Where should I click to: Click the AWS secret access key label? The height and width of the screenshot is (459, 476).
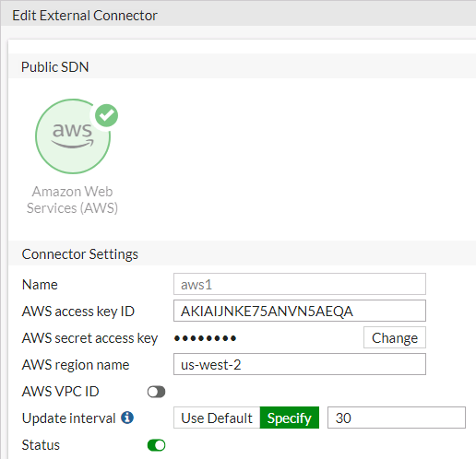89,338
